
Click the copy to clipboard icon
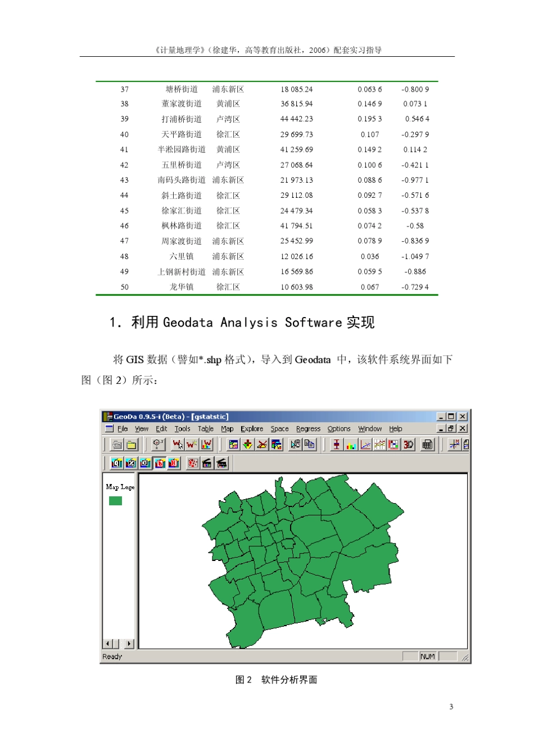click(310, 445)
